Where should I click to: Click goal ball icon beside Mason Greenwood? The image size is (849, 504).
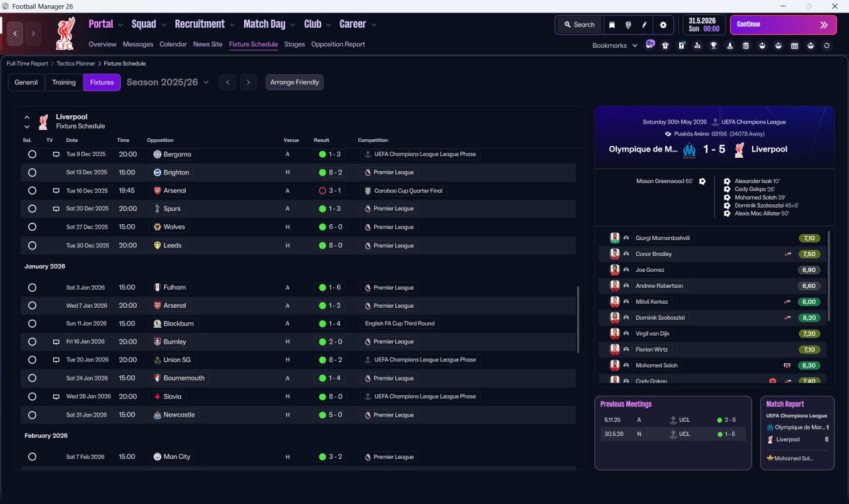(x=702, y=181)
